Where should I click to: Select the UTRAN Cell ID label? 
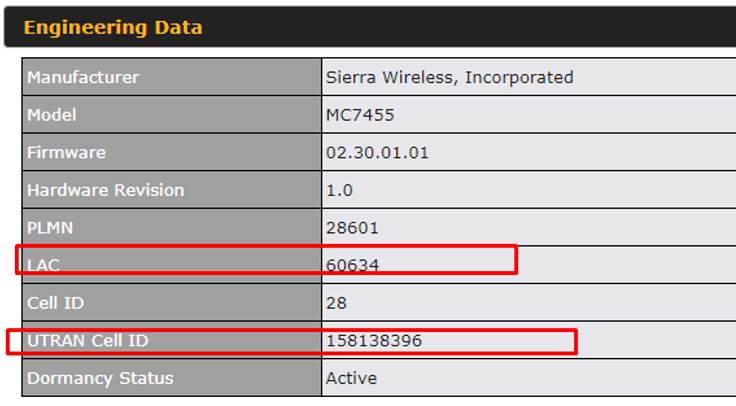tap(88, 340)
